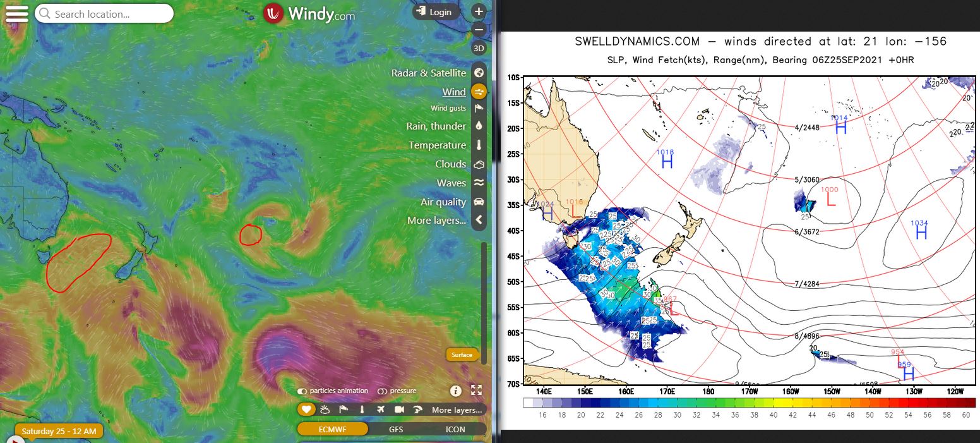Open the layer info icon
The image size is (980, 443).
(x=456, y=391)
